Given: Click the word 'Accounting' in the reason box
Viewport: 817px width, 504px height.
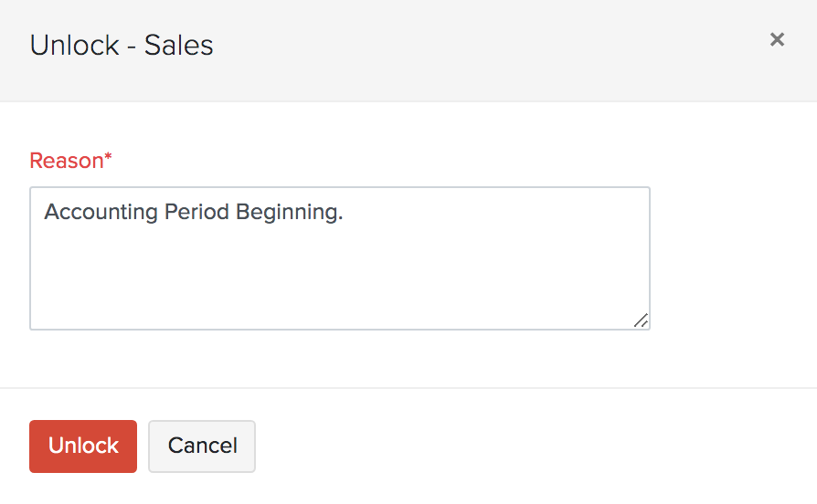Looking at the screenshot, I should tap(101, 213).
